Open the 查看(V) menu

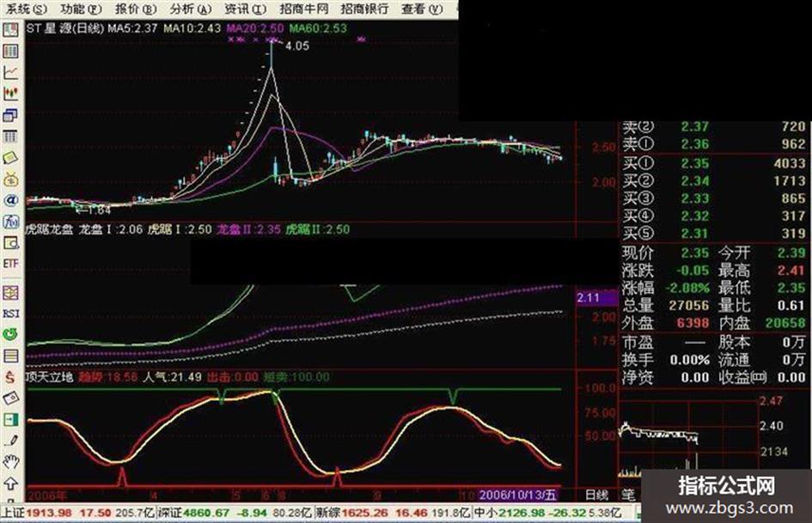pyautogui.click(x=422, y=9)
